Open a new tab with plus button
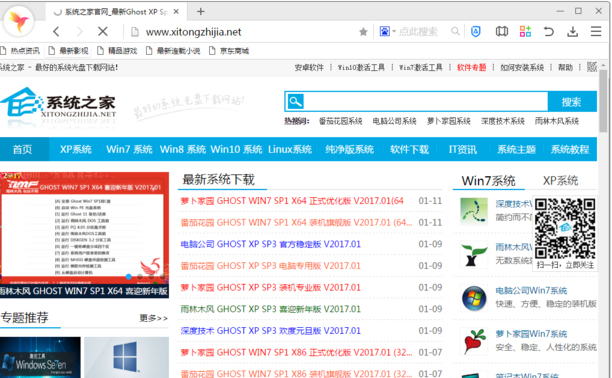This screenshot has height=378, width=612. click(x=201, y=12)
